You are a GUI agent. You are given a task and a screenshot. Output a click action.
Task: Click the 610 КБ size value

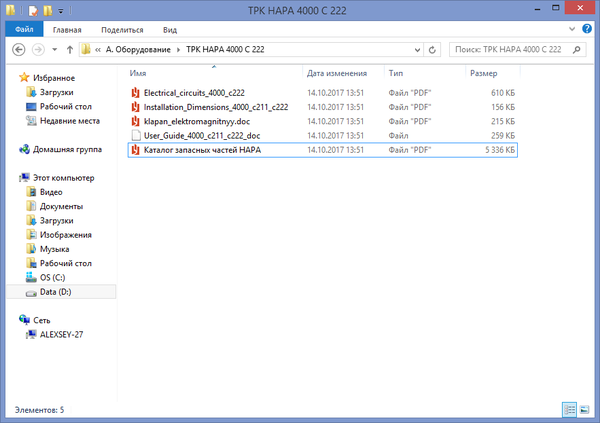point(503,93)
